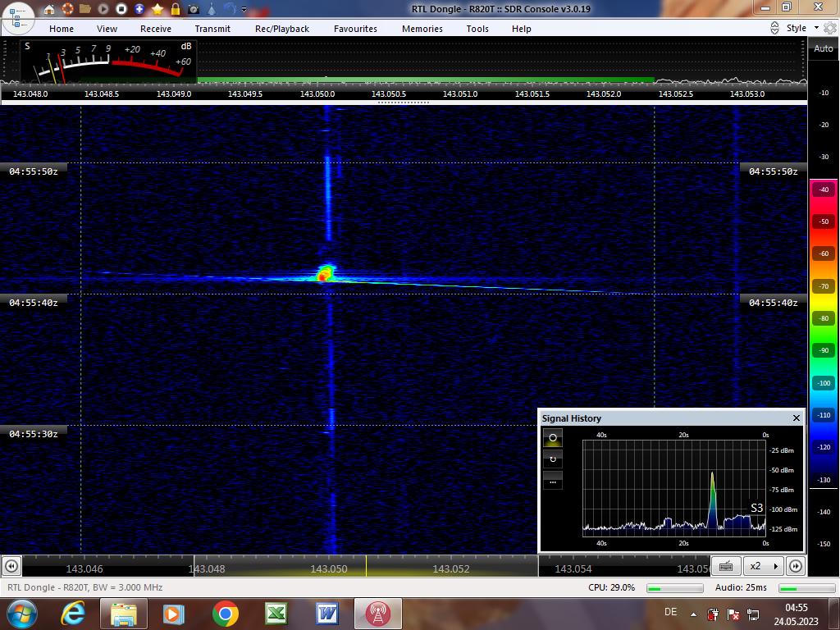Viewport: 840px width, 630px height.
Task: Click the Auto button above the color scale
Action: click(824, 48)
